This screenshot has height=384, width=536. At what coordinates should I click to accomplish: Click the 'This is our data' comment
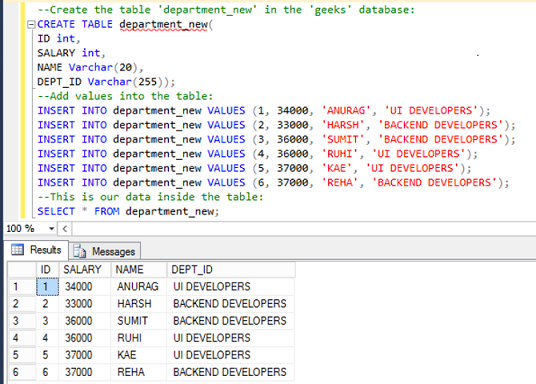pos(150,197)
